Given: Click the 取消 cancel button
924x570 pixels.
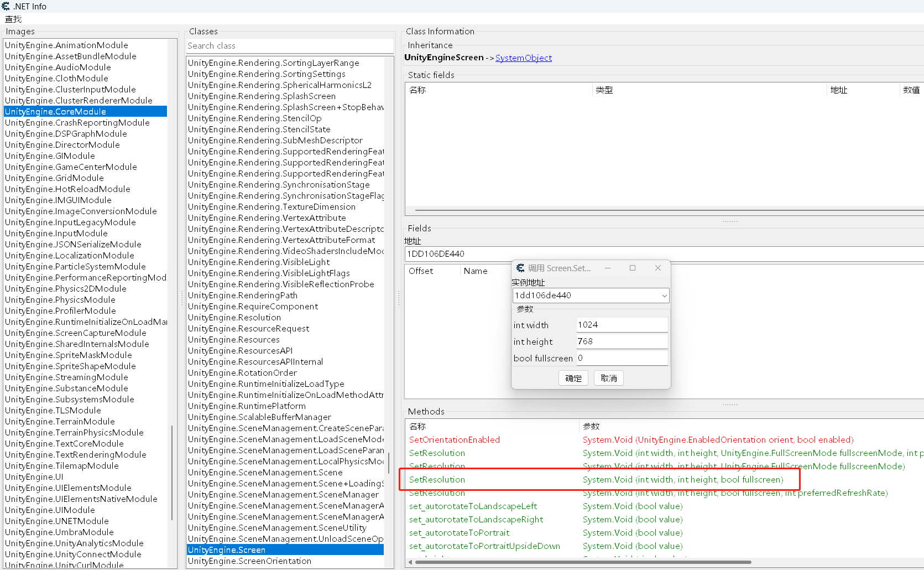Looking at the screenshot, I should pos(608,379).
